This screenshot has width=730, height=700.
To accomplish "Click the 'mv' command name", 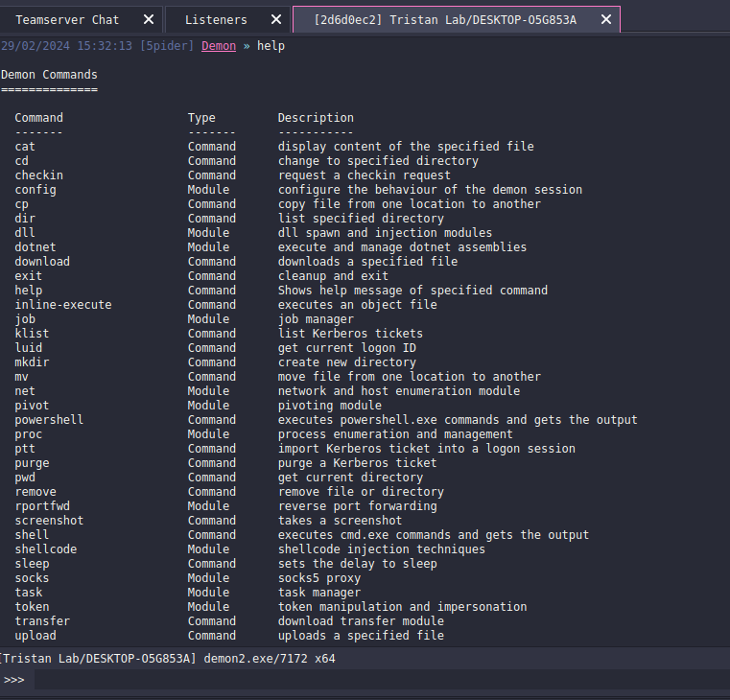I will click(21, 377).
